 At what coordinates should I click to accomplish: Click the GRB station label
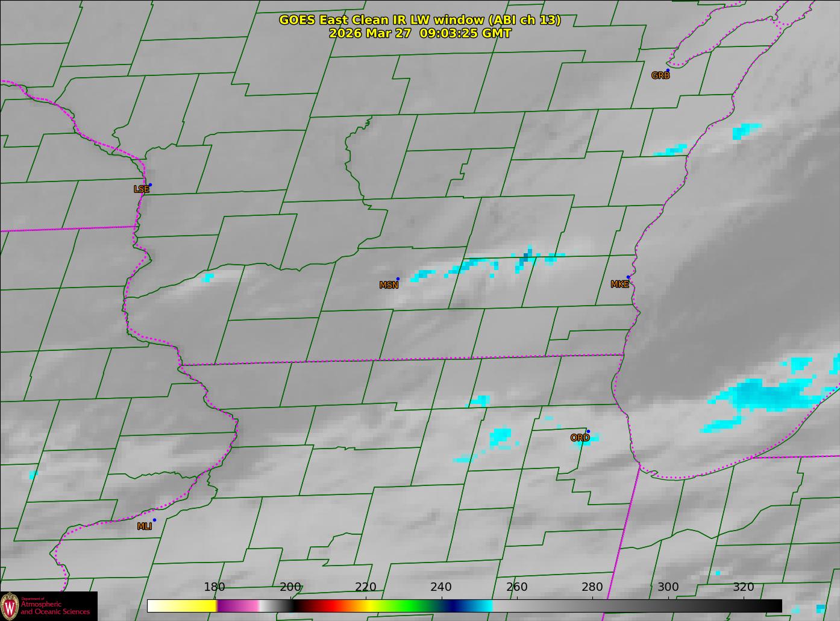(660, 76)
